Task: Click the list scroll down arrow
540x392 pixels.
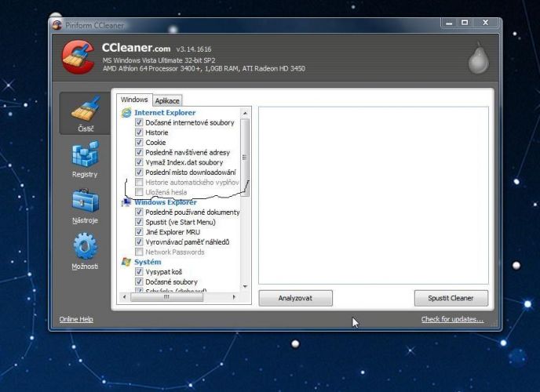Action: coord(245,286)
